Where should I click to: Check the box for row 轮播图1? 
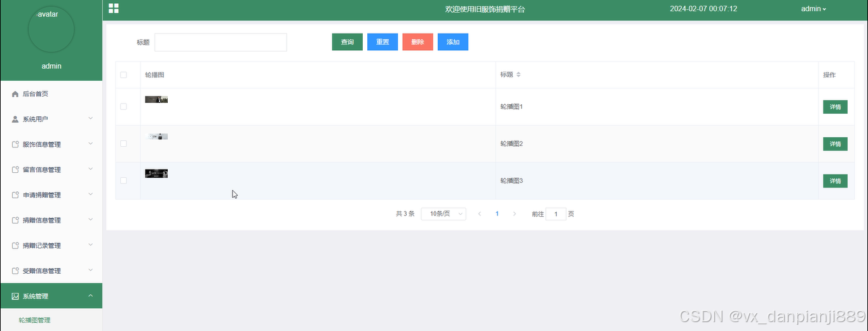tap(124, 106)
